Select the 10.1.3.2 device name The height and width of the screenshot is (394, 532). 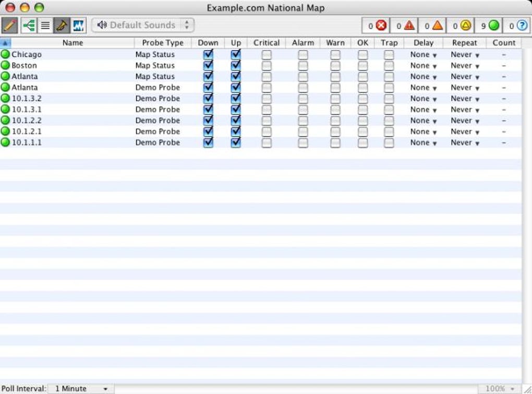(27, 99)
